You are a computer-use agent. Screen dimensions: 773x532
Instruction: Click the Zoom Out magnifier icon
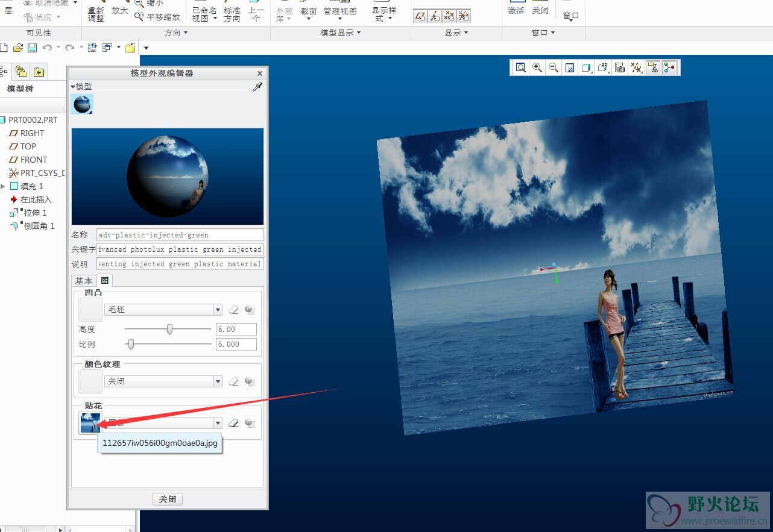553,67
